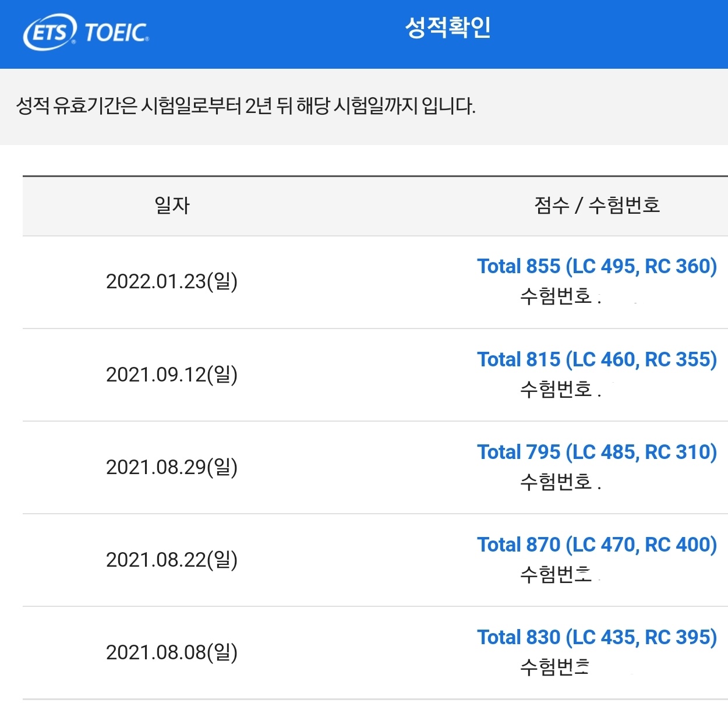Open the Total 855 score link
728x703 pixels.
pos(597,266)
